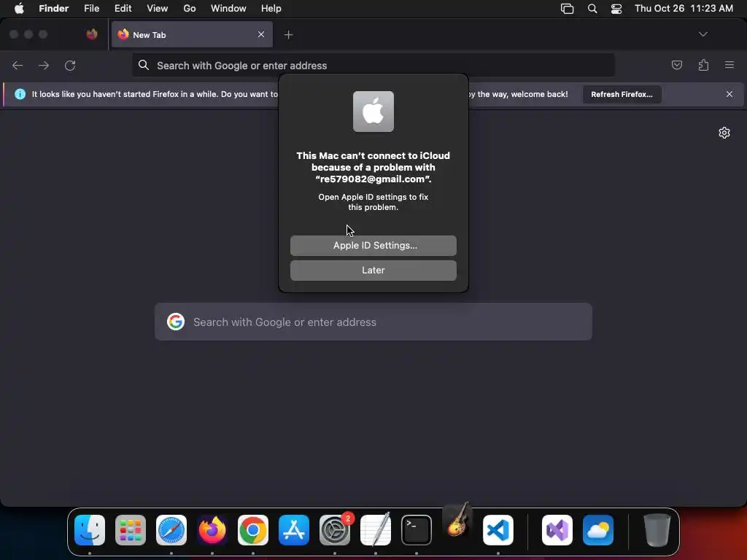Screen dimensions: 747x560
Task: Click the pinned Firefox tab icon
Action: [92, 34]
